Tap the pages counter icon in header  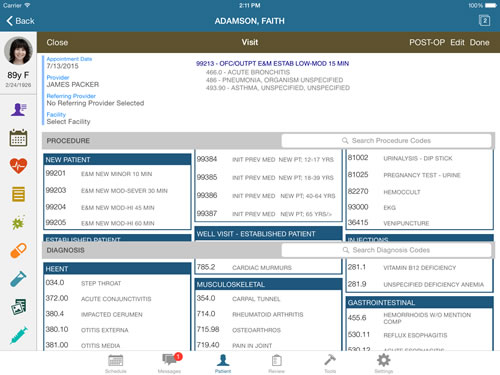tap(484, 21)
